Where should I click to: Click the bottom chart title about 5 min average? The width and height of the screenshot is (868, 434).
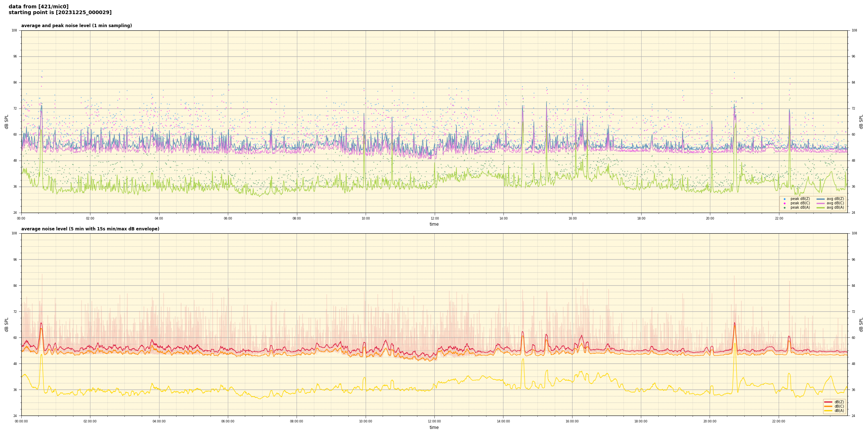(90, 229)
